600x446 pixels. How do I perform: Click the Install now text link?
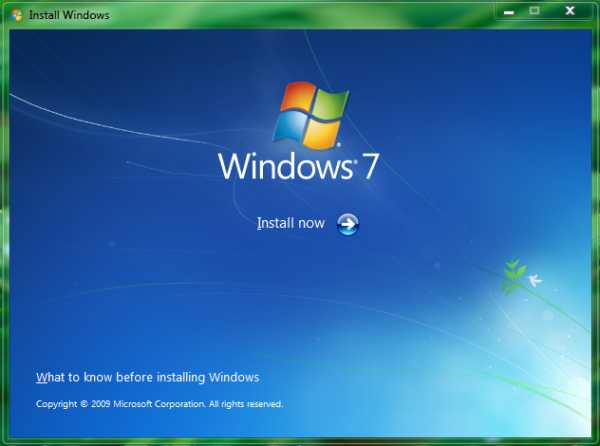click(291, 223)
